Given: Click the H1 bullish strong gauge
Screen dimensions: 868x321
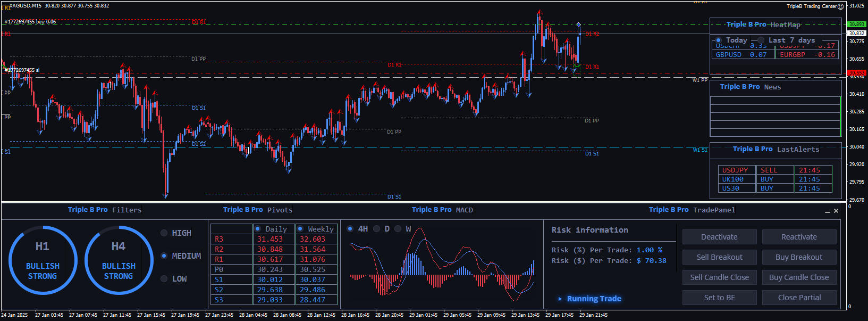Looking at the screenshot, I should [43, 260].
